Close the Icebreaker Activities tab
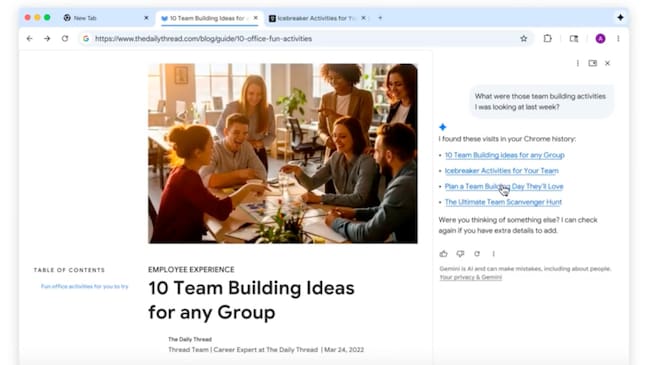Screen dimensions: 650x365 tap(363, 18)
